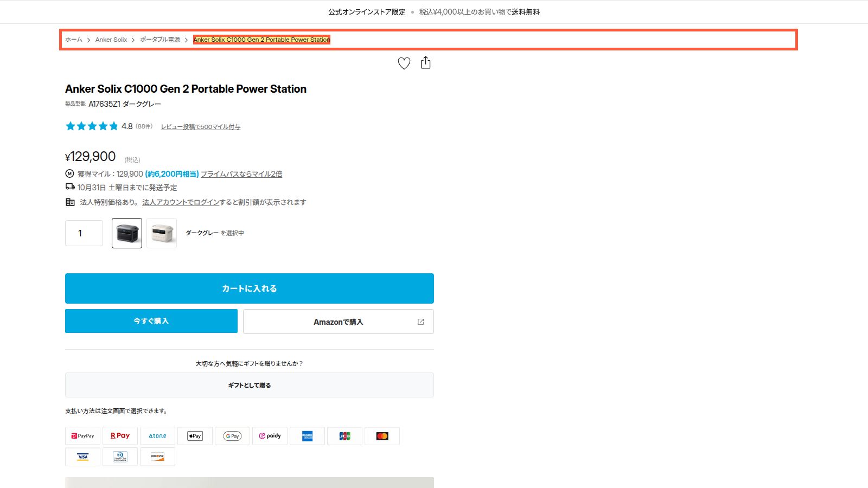The width and height of the screenshot is (868, 488).
Task: Open ポータブル電源 breadcrumb link
Action: 160,40
